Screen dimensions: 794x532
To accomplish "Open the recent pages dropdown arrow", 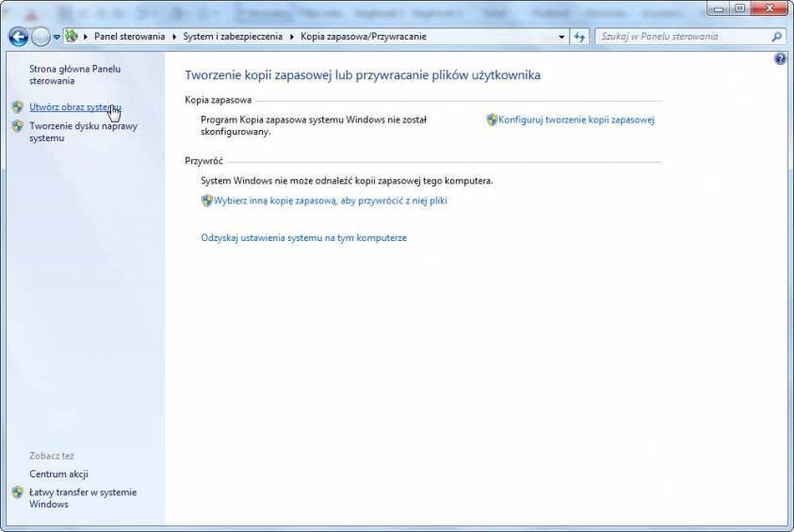I will pyautogui.click(x=57, y=37).
